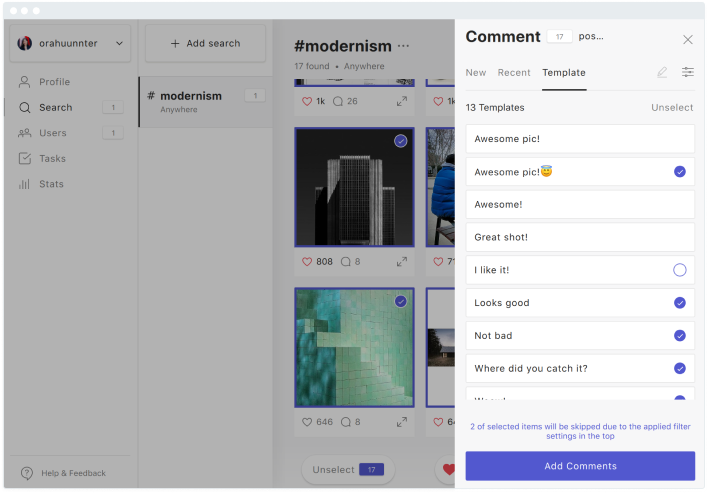Open Help & Feedback link
This screenshot has height=493, width=708.
pyautogui.click(x=73, y=473)
